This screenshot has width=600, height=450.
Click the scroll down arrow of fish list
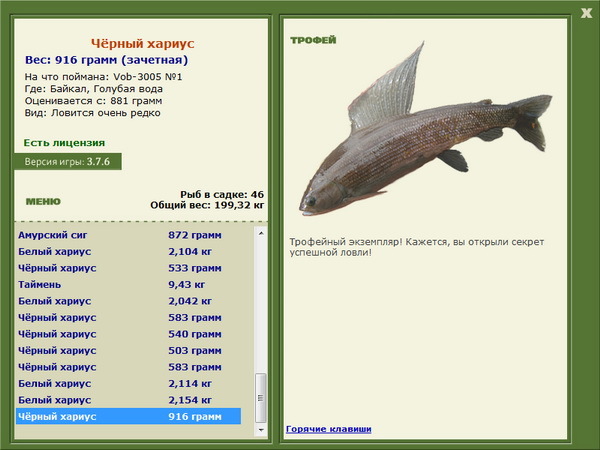261,430
